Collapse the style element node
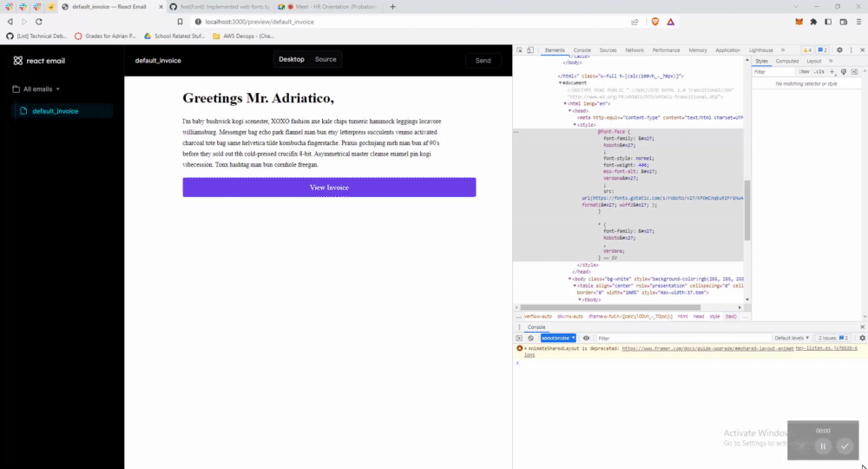This screenshot has height=469, width=868. click(x=575, y=125)
